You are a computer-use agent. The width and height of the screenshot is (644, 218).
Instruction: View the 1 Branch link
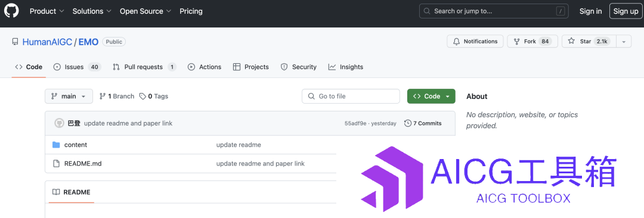[x=117, y=96]
